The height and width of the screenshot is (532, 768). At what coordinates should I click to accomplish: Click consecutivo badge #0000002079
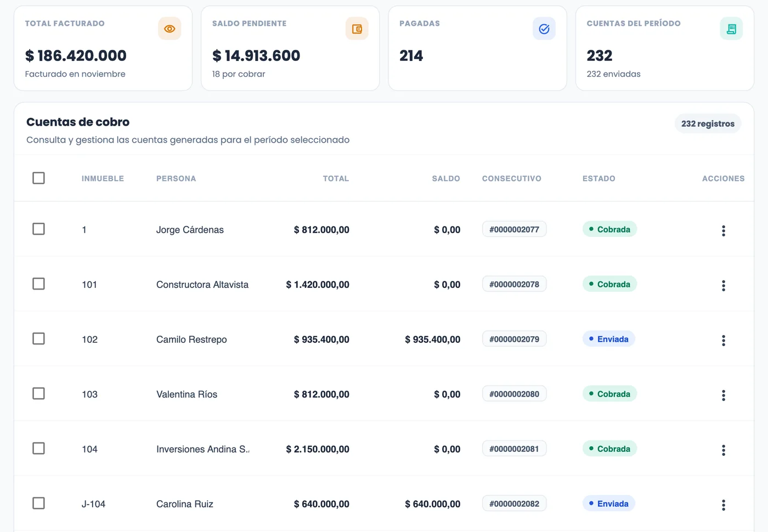pos(515,339)
